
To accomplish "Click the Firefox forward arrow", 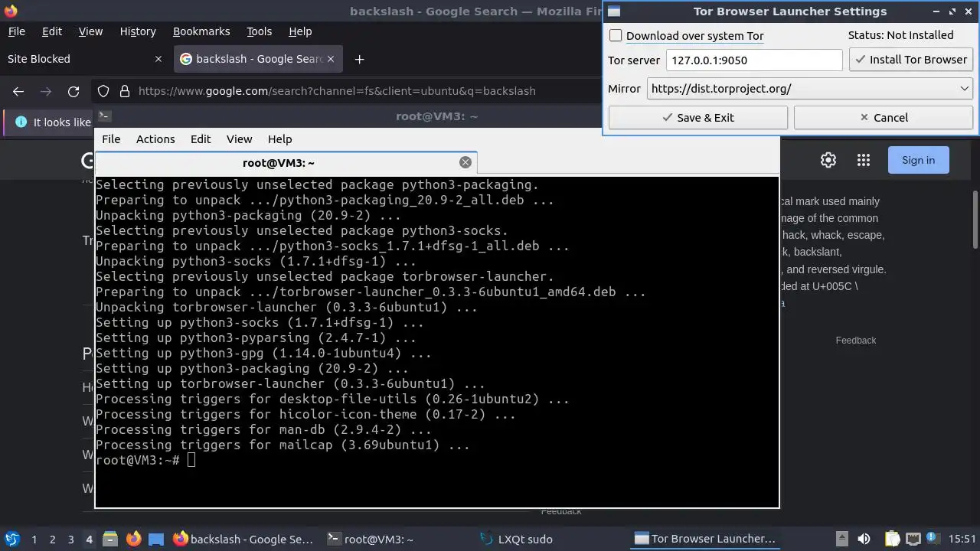I will [x=46, y=91].
